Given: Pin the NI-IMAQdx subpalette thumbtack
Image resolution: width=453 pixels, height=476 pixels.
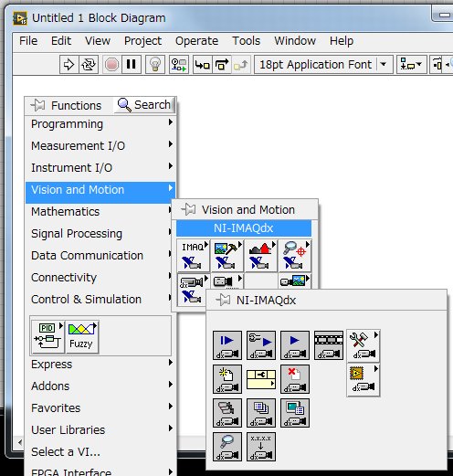Looking at the screenshot, I should point(223,300).
